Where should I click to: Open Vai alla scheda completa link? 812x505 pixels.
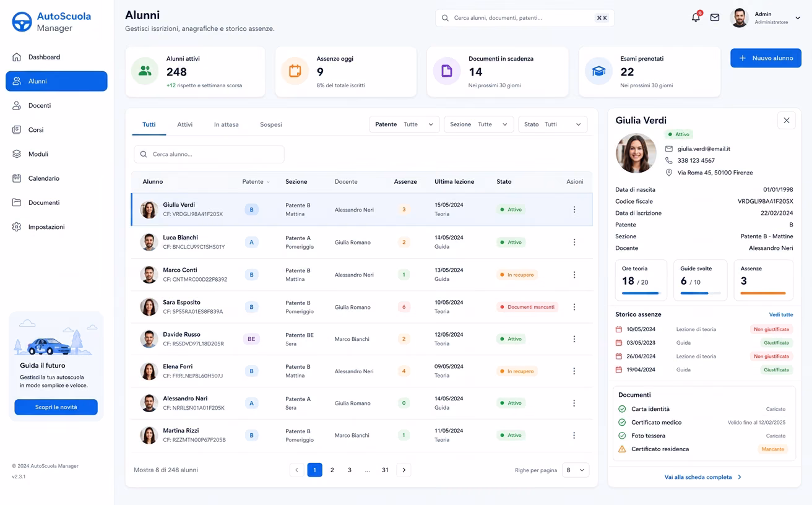703,477
